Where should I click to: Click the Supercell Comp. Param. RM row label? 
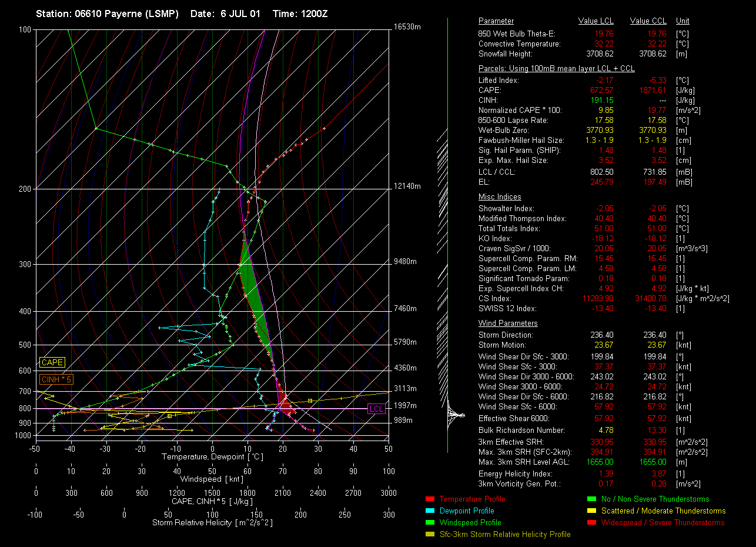point(528,259)
